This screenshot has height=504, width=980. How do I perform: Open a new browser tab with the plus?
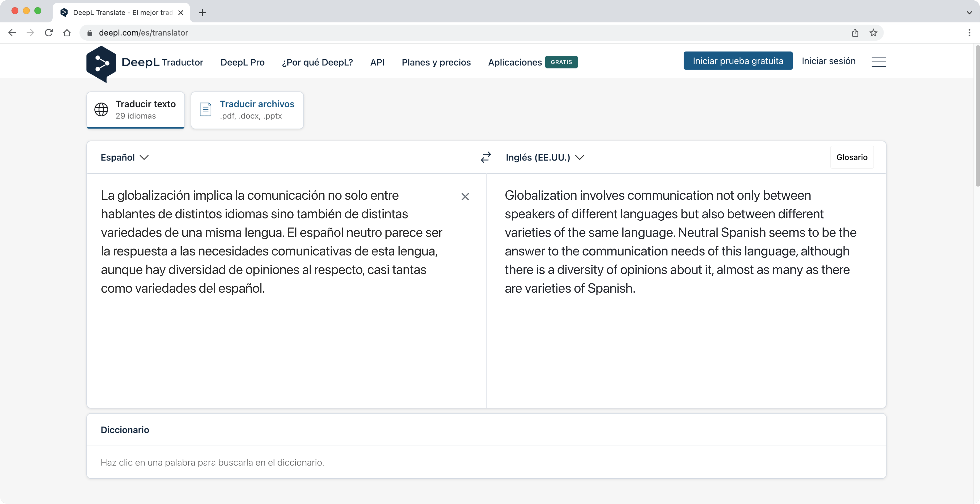(x=202, y=12)
